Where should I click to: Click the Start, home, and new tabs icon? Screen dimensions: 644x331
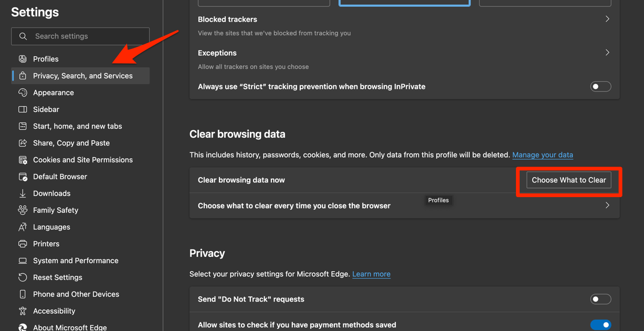coord(23,126)
